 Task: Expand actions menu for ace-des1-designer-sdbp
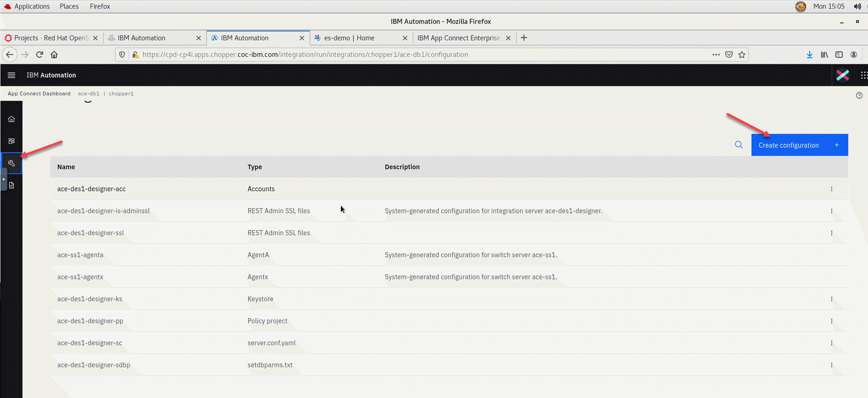[x=831, y=365]
